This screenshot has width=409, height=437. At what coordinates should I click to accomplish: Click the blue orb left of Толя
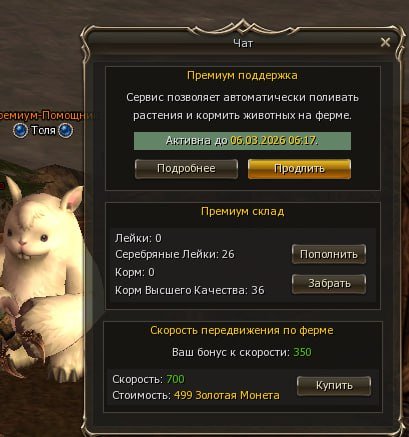point(20,130)
